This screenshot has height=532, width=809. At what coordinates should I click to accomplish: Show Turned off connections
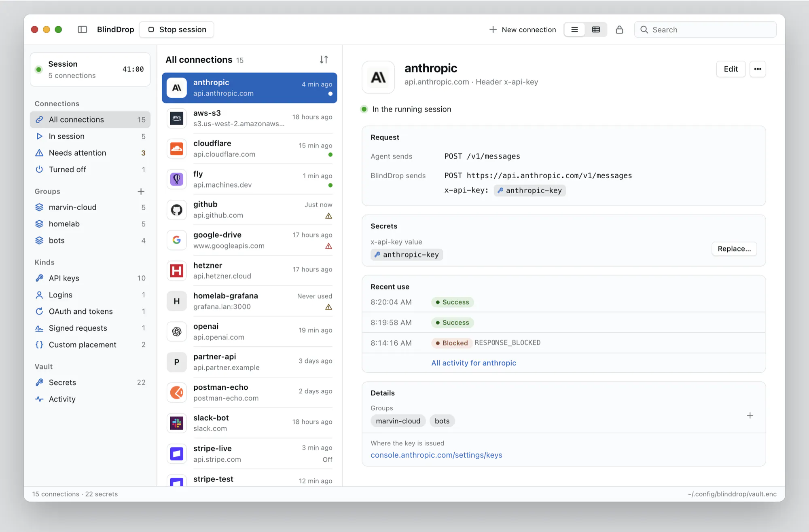(90, 169)
